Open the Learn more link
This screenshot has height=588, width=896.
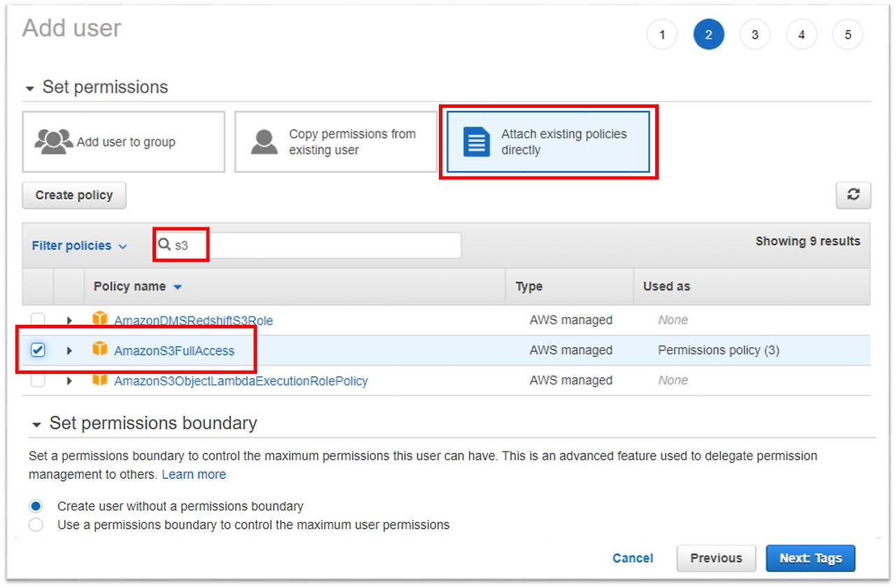click(194, 474)
